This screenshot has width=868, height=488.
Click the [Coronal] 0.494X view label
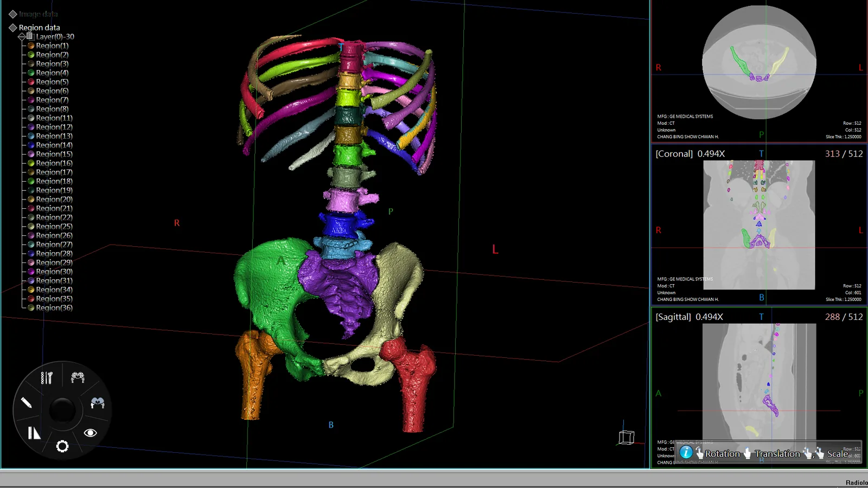[690, 154]
